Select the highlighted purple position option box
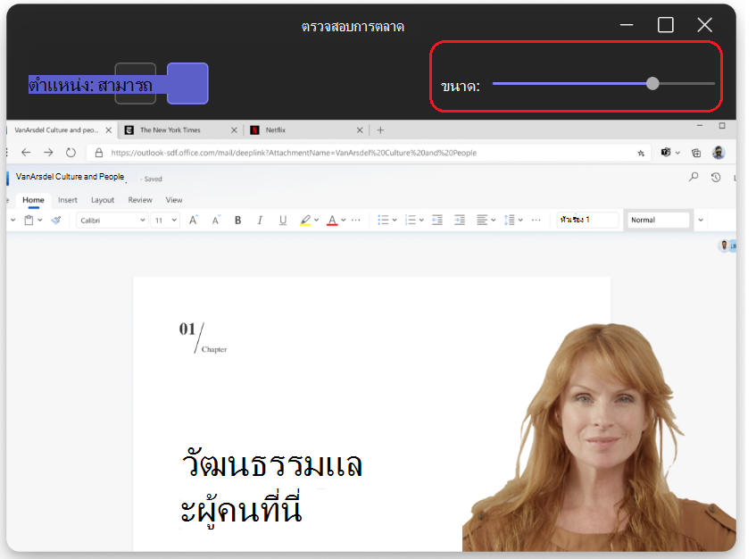The image size is (756, 559). coord(187,83)
